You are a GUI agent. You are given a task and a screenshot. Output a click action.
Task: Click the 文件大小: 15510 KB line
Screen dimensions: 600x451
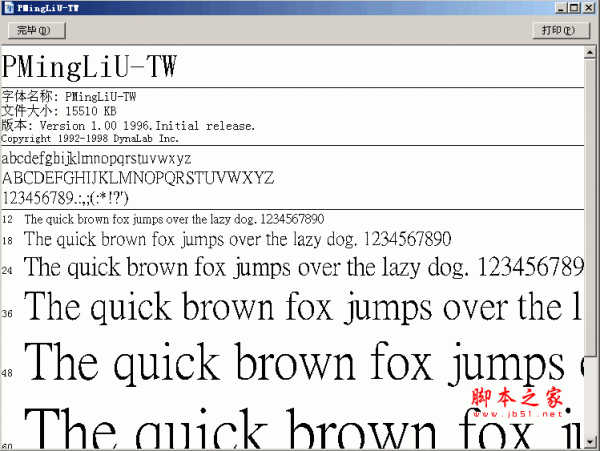click(59, 111)
